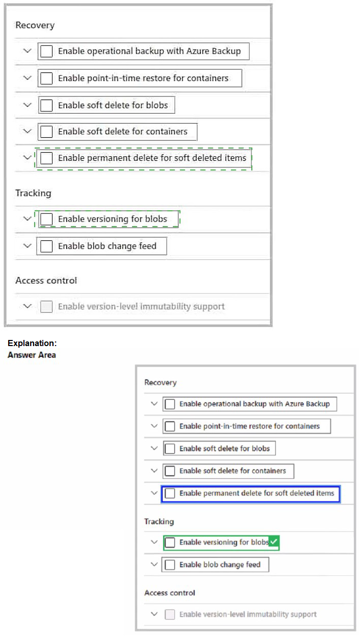The image size is (364, 636).
Task: Check point-in-time restore box in upper panel
Action: [x=46, y=78]
